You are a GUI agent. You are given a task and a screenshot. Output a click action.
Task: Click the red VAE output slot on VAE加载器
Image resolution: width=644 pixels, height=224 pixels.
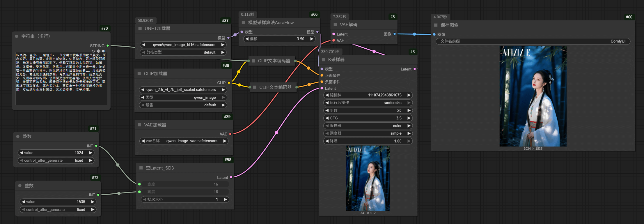click(x=230, y=134)
